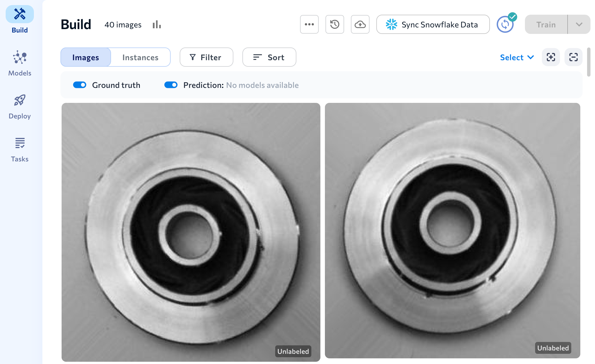This screenshot has width=595, height=364.
Task: Zoom in on image thumbnails
Action: click(x=551, y=57)
